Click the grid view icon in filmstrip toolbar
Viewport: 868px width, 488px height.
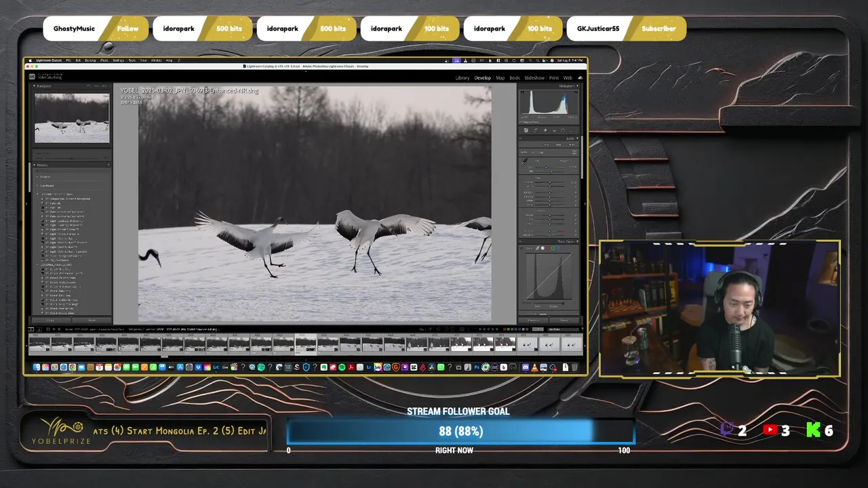pyautogui.click(x=48, y=329)
